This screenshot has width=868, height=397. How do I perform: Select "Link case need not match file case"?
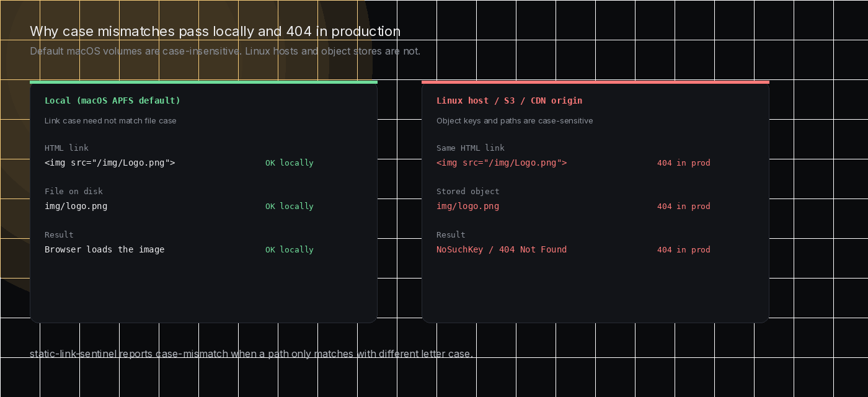110,120
